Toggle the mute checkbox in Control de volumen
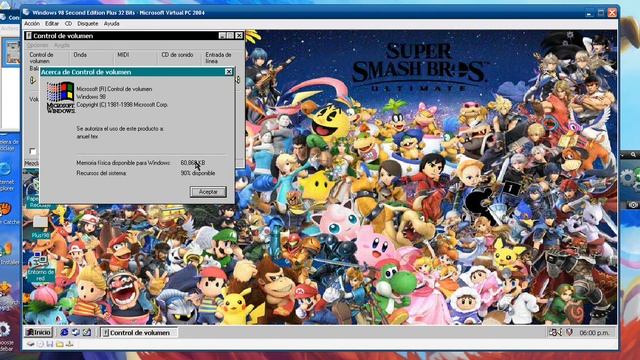 coord(33,151)
